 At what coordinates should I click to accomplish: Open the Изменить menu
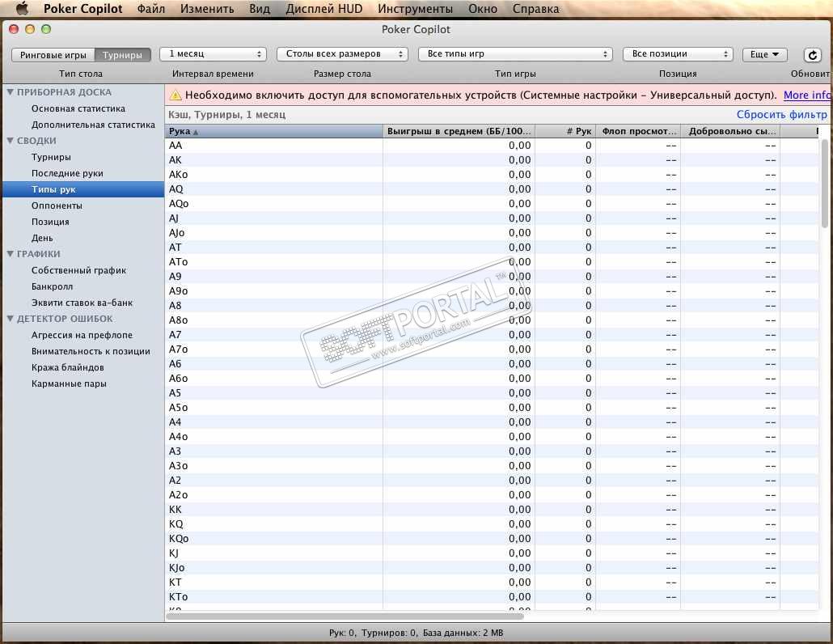[x=207, y=9]
